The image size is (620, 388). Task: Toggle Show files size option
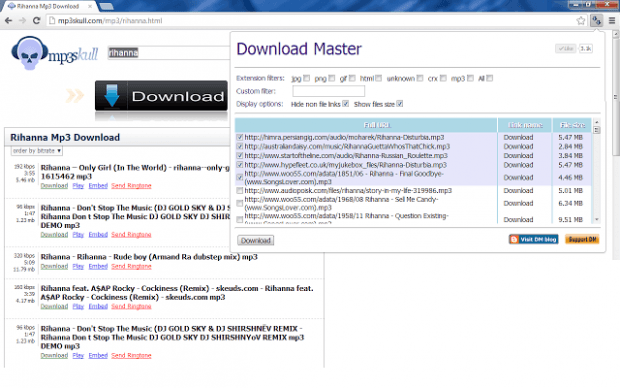[400, 104]
